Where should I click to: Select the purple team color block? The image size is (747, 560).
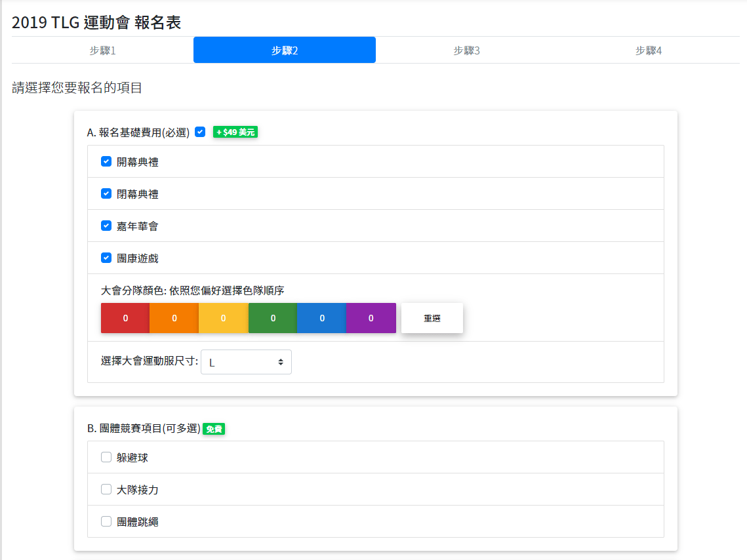[x=371, y=318]
